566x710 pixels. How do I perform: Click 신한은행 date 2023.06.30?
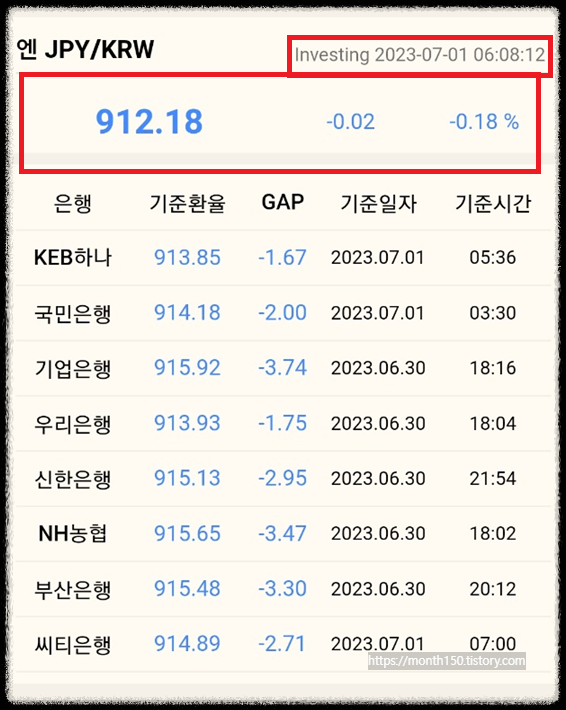[x=378, y=479]
